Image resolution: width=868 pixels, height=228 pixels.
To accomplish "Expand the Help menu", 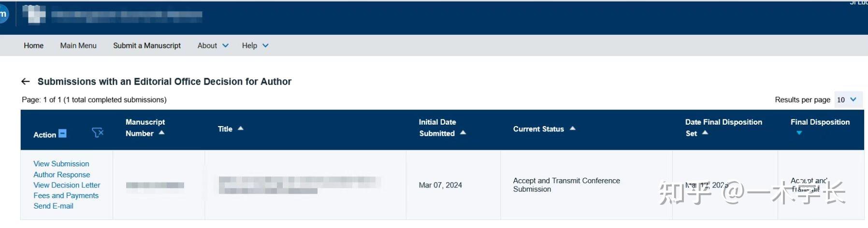I will pos(255,45).
